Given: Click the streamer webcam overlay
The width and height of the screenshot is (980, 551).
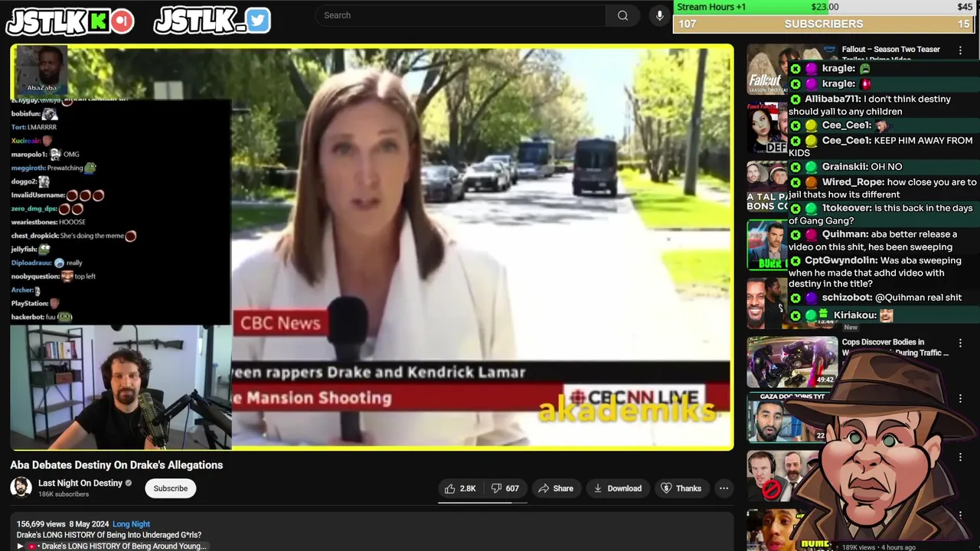Looking at the screenshot, I should click(121, 386).
